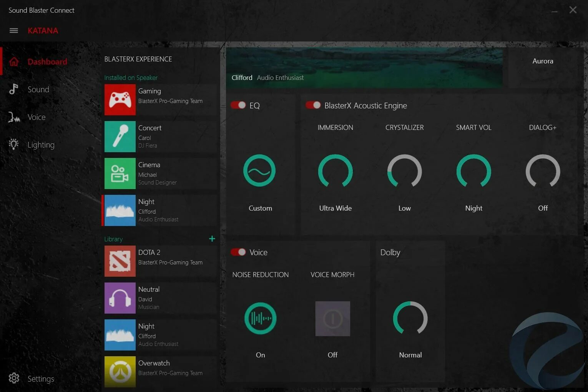Add a profile with the Library plus icon
Viewport: 588px width, 392px height.
click(x=212, y=239)
